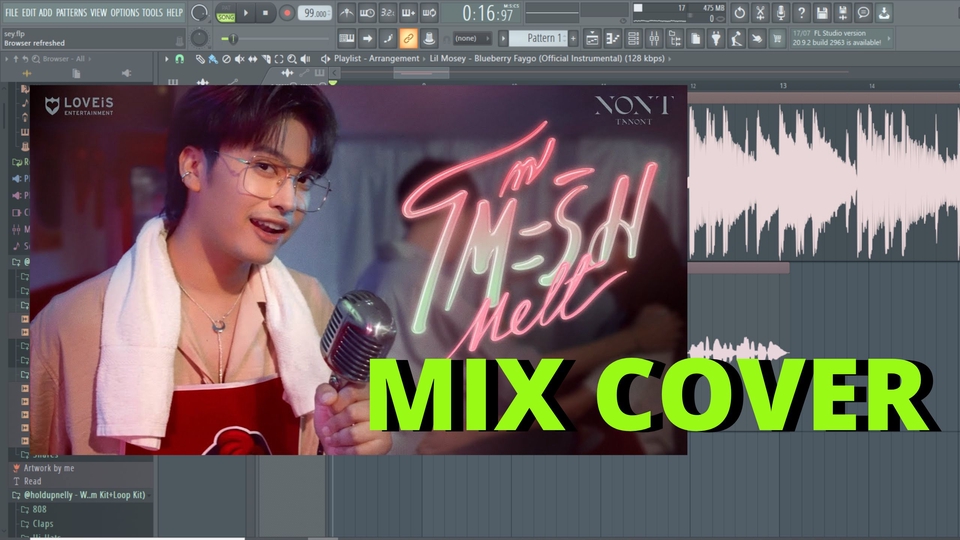
Task: Open playlist options menu arrow
Action: click(167, 59)
